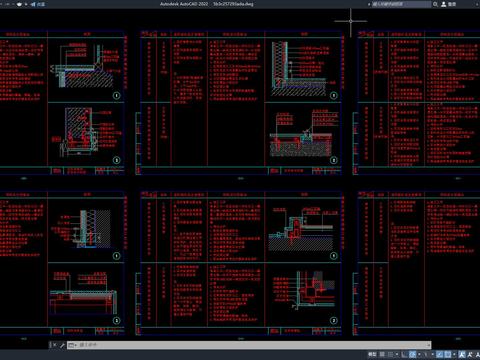This screenshot has height=360, width=480.
Task: Toggle snap mode in status bar
Action: (x=390, y=354)
